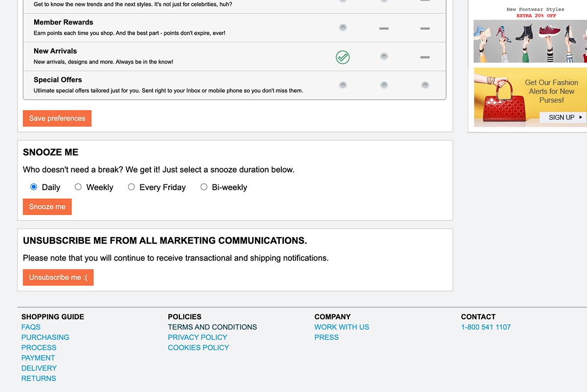The image size is (587, 392).
Task: Select Member Rewards first channel radio button
Action: pyautogui.click(x=343, y=28)
